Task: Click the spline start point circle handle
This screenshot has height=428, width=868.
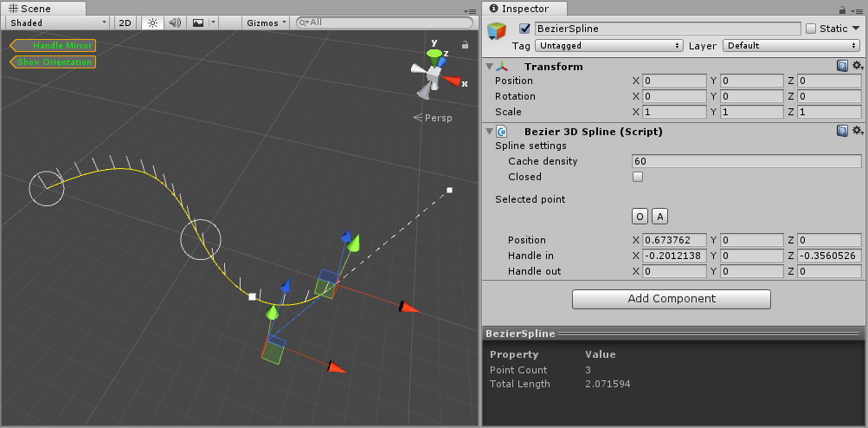Action: click(47, 189)
